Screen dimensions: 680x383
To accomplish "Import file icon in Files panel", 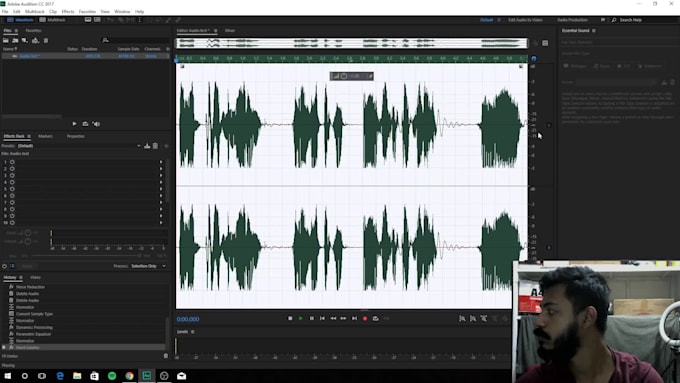I will pos(15,40).
